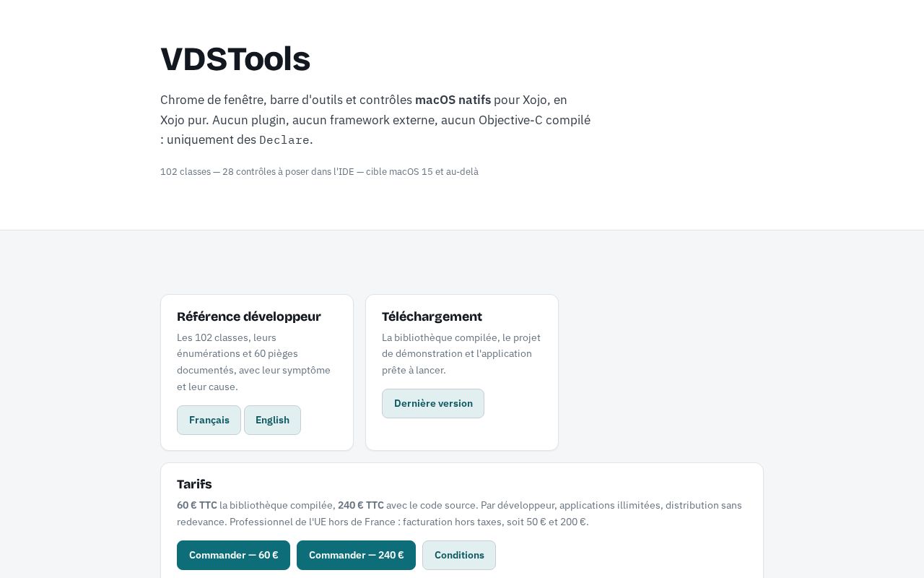The image size is (924, 578).
Task: Select the Téléchargement card heading
Action: (432, 316)
